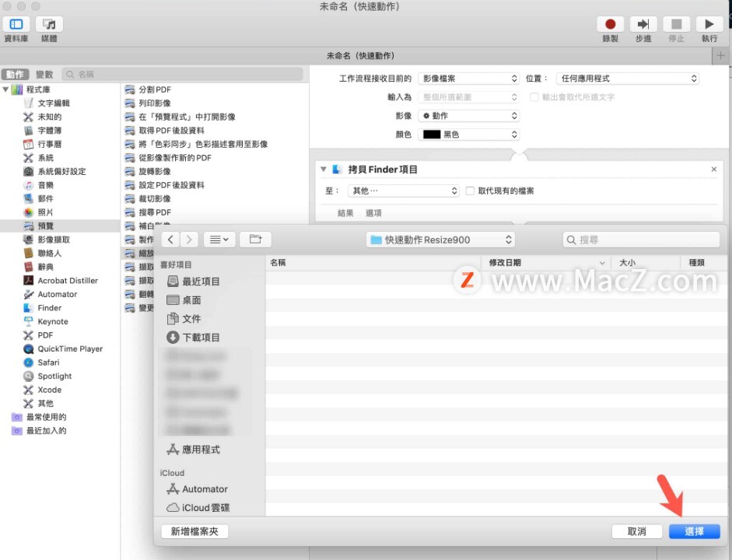Collapse the 程式庫 tree triangle

coord(5,89)
